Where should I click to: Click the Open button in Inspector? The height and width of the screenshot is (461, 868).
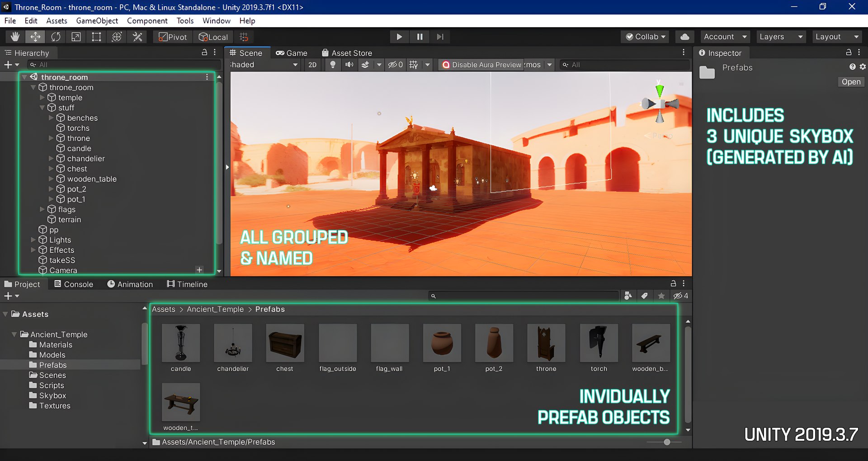(851, 82)
